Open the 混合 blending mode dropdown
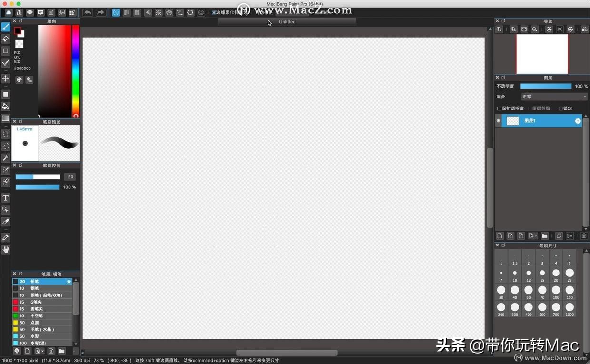This screenshot has height=364, width=590. pos(554,97)
